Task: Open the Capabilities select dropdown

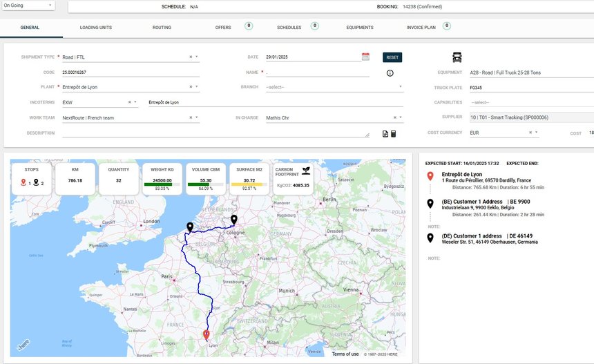Action: tap(532, 102)
